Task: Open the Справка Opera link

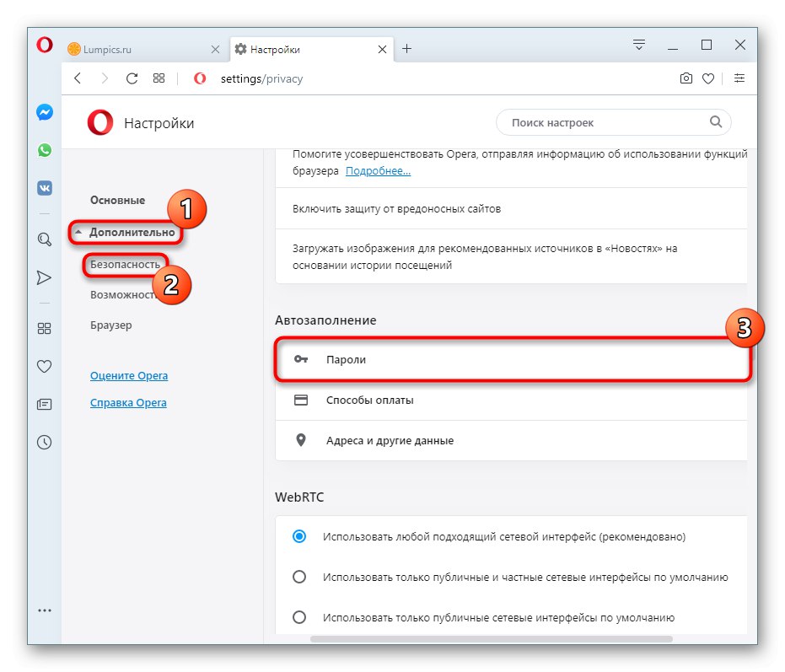Action: click(128, 402)
